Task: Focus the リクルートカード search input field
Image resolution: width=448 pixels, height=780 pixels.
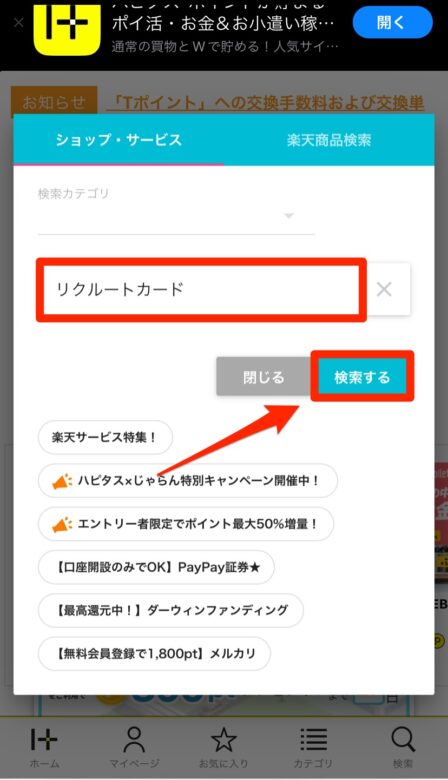Action: [201, 290]
